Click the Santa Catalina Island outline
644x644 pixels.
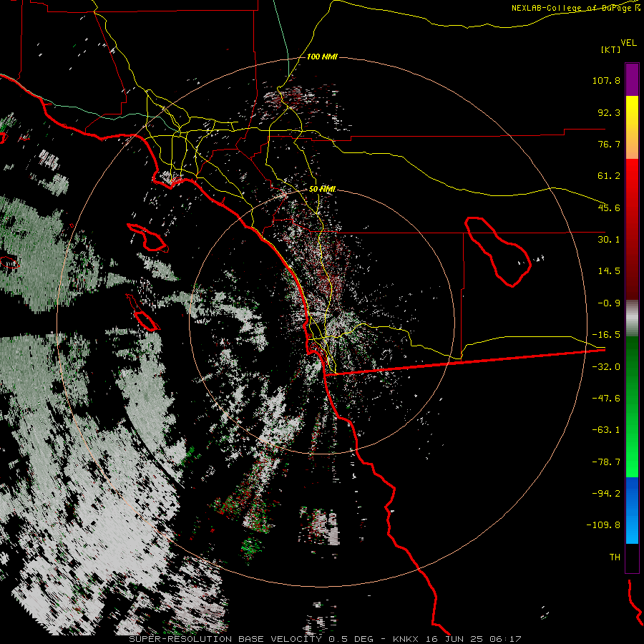(x=148, y=238)
